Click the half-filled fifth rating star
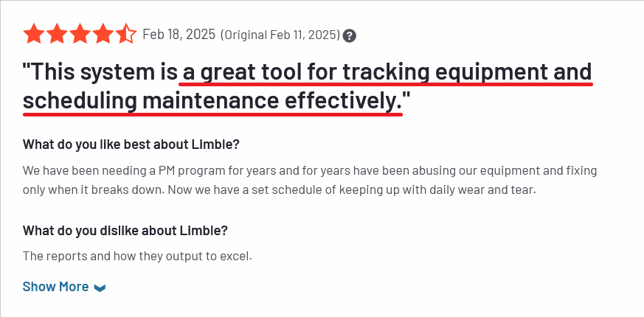Viewport: 644px width, 317px height. click(x=125, y=35)
